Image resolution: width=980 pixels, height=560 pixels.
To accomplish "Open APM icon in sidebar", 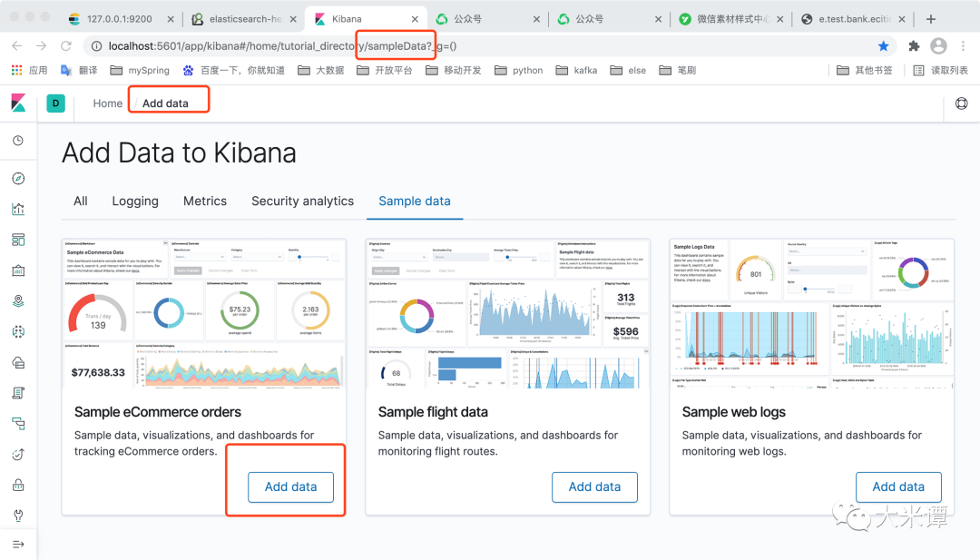I will 18,424.
